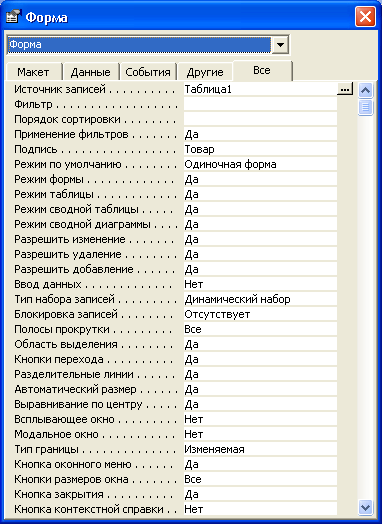Image resolution: width=382 pixels, height=524 pixels.
Task: Click the Кнопки перехода label
Action: pyautogui.click(x=59, y=359)
